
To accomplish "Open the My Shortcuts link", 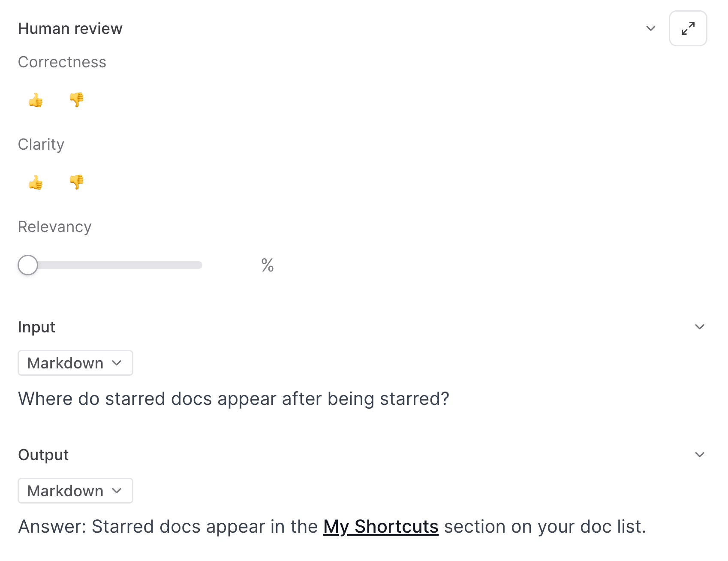I will pyautogui.click(x=381, y=527).
